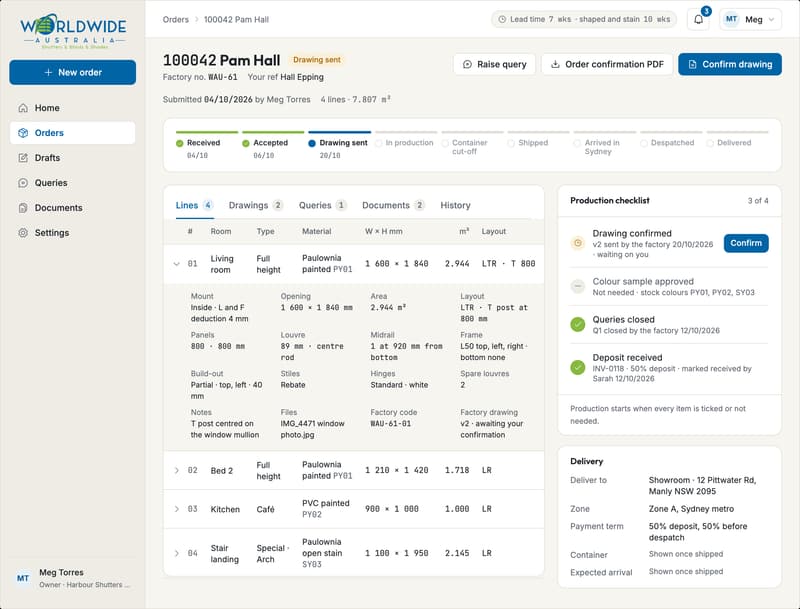Open the Queries tab in order details
Image resolution: width=800 pixels, height=609 pixels.
coord(323,206)
